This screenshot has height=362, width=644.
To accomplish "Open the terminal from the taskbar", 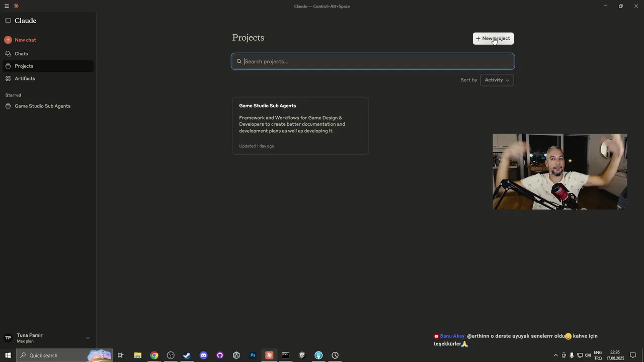I will (x=285, y=355).
